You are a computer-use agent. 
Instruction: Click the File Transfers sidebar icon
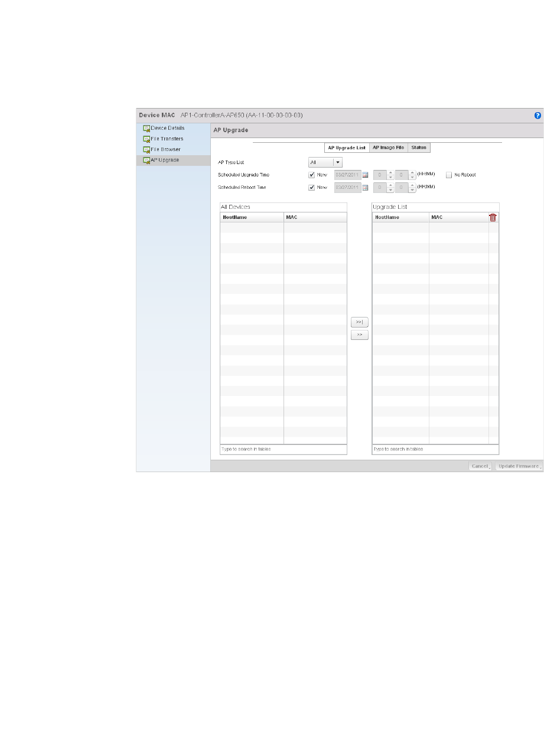[x=146, y=139]
